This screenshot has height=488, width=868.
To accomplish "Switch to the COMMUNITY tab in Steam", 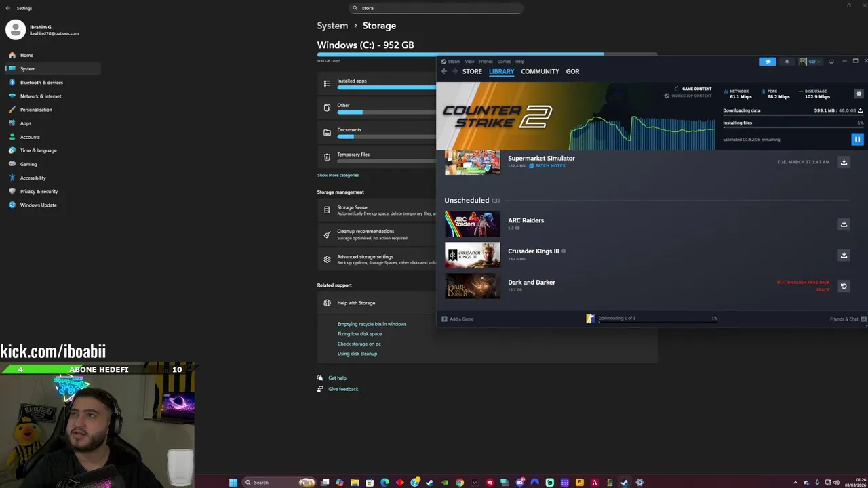I will click(540, 71).
